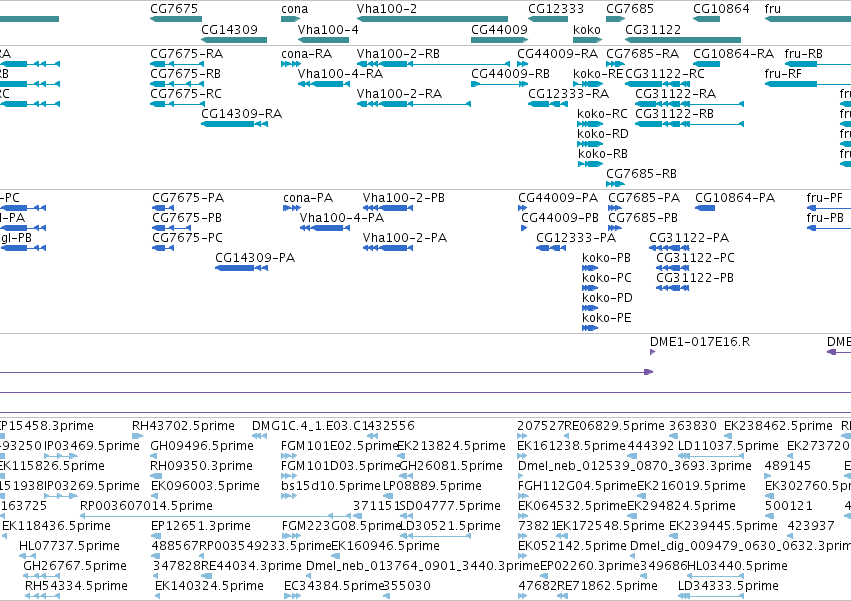The height and width of the screenshot is (601, 851).
Task: Select transcript CG7685-RB
Action: [x=642, y=174]
